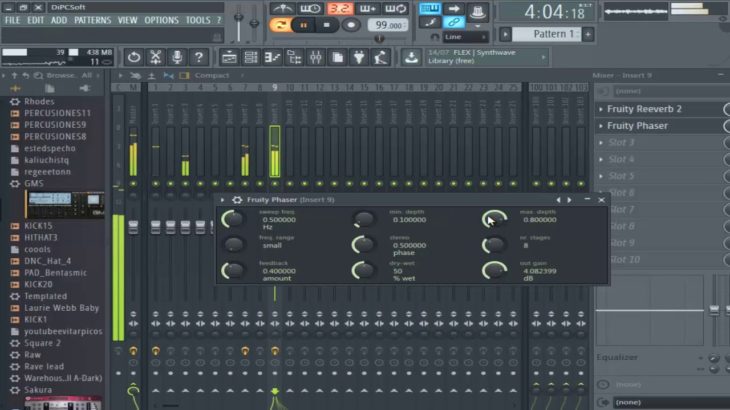Select previous preset arrow in Fruity Phaser

(558, 200)
